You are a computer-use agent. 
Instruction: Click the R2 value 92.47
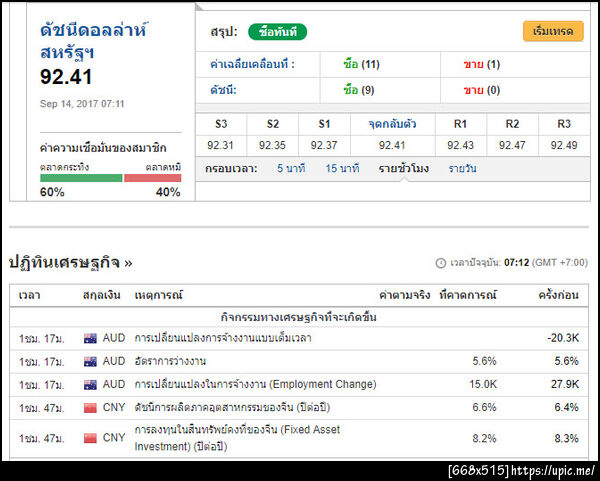tap(512, 145)
